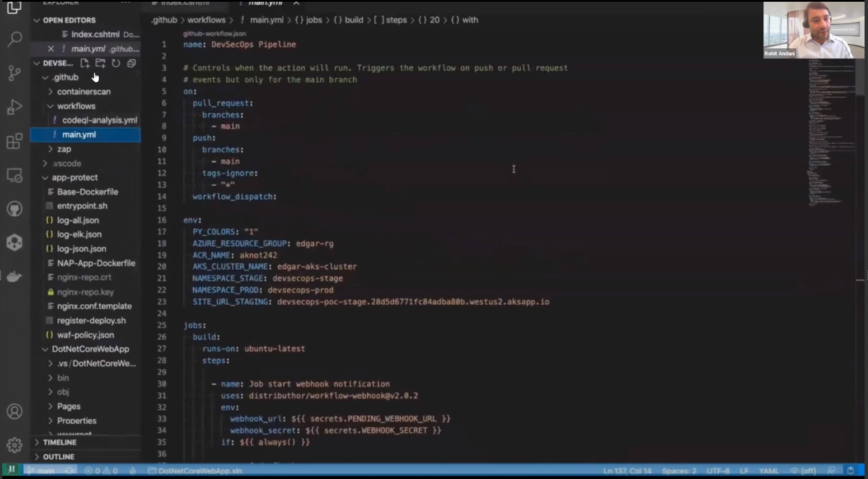The image size is (868, 479).
Task: Open the Explorer view in activity bar
Action: (14, 7)
